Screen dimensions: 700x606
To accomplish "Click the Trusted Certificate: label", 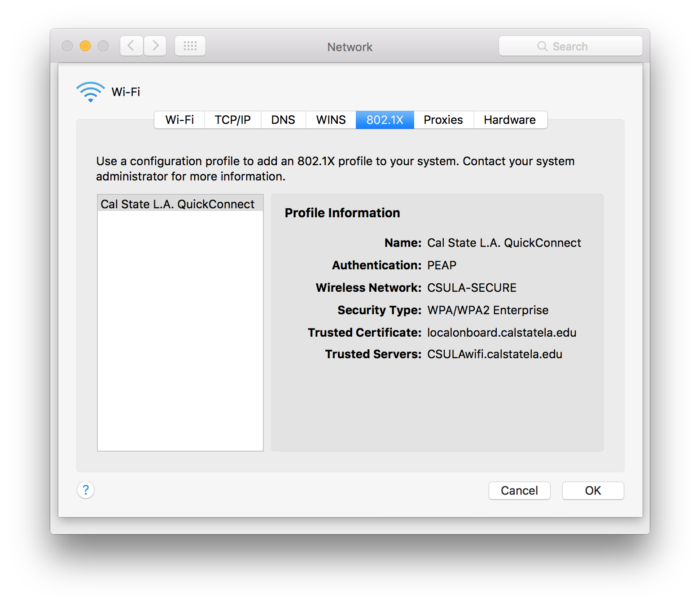I will 365,333.
